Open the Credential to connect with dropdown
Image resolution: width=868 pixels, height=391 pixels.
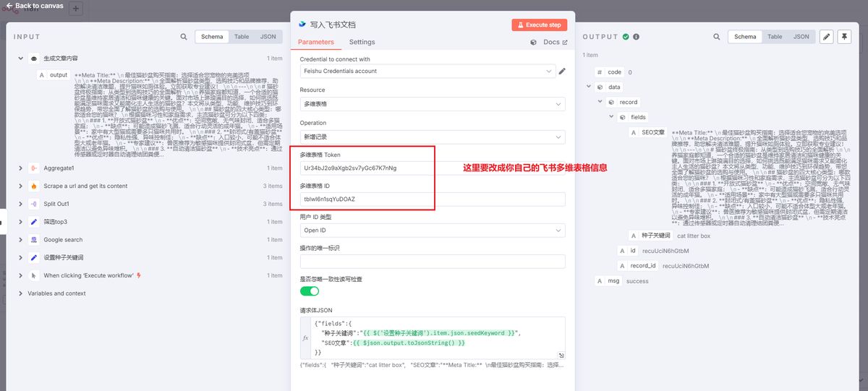tap(427, 71)
